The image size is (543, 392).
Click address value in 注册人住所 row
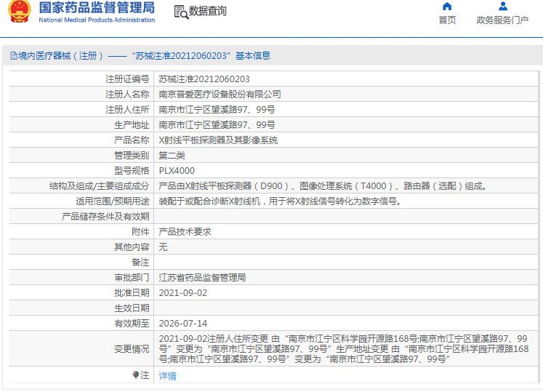click(217, 110)
